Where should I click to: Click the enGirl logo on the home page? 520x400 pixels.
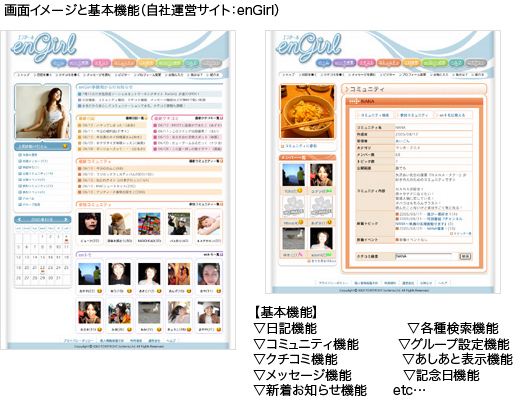(43, 47)
